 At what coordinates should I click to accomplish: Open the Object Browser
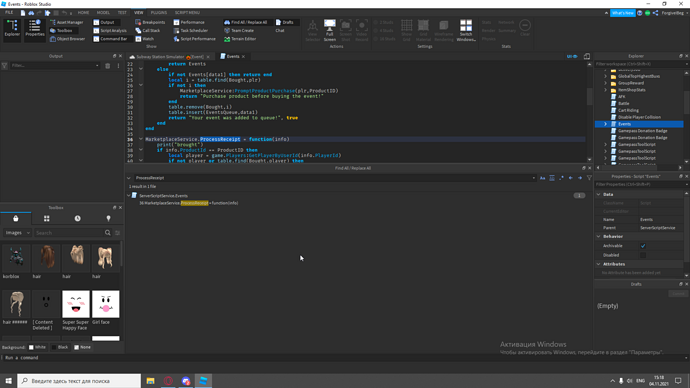click(x=67, y=39)
